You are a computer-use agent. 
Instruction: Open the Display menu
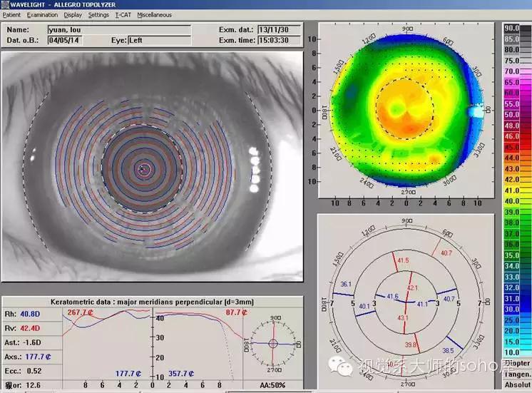73,15
